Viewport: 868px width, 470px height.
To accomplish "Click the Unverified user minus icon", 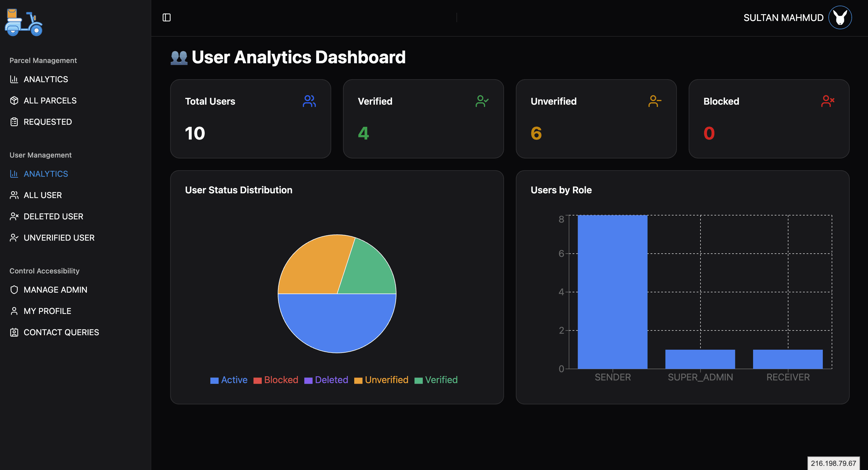I will click(x=655, y=101).
